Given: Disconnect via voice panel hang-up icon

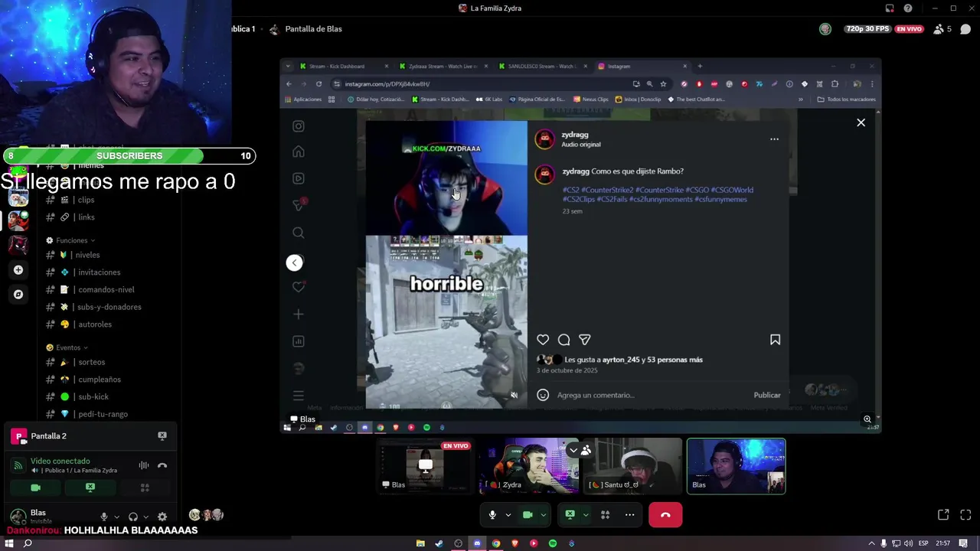Looking at the screenshot, I should (162, 465).
